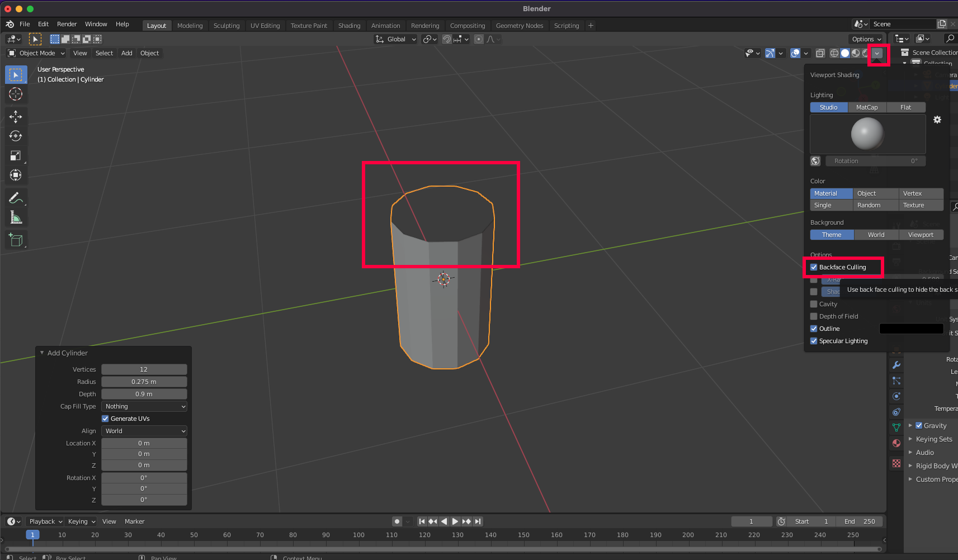Click the Radius 0.275 m field
The image size is (958, 560).
(x=144, y=382)
